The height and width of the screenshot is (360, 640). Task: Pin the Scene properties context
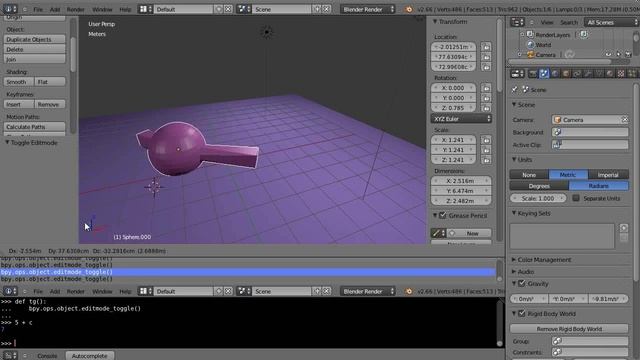point(515,89)
